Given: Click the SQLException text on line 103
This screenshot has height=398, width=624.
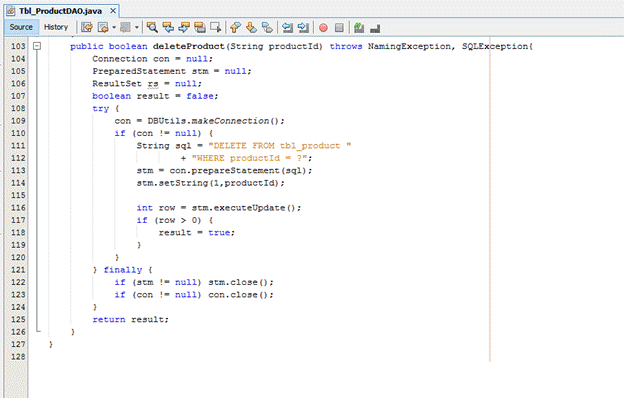Looking at the screenshot, I should pos(495,46).
